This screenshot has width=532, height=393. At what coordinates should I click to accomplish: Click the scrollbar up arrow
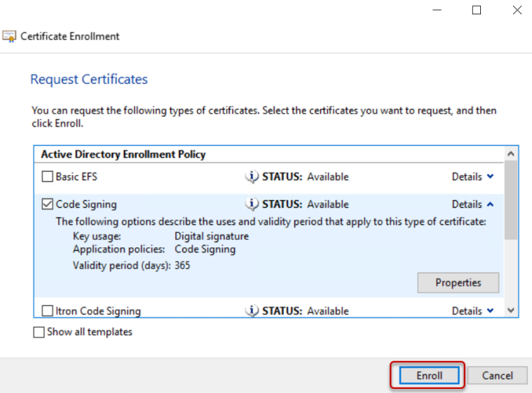pos(511,154)
